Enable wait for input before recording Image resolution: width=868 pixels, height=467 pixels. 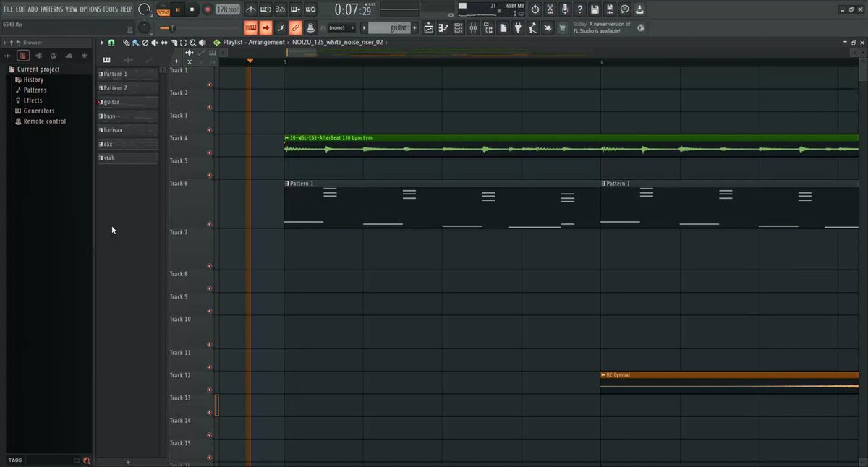[265, 9]
